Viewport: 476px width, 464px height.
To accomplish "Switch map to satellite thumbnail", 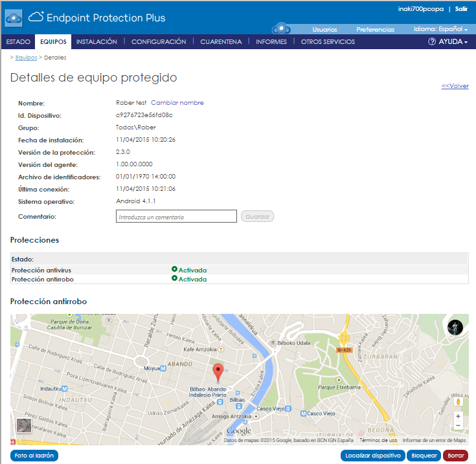I will 24,425.
